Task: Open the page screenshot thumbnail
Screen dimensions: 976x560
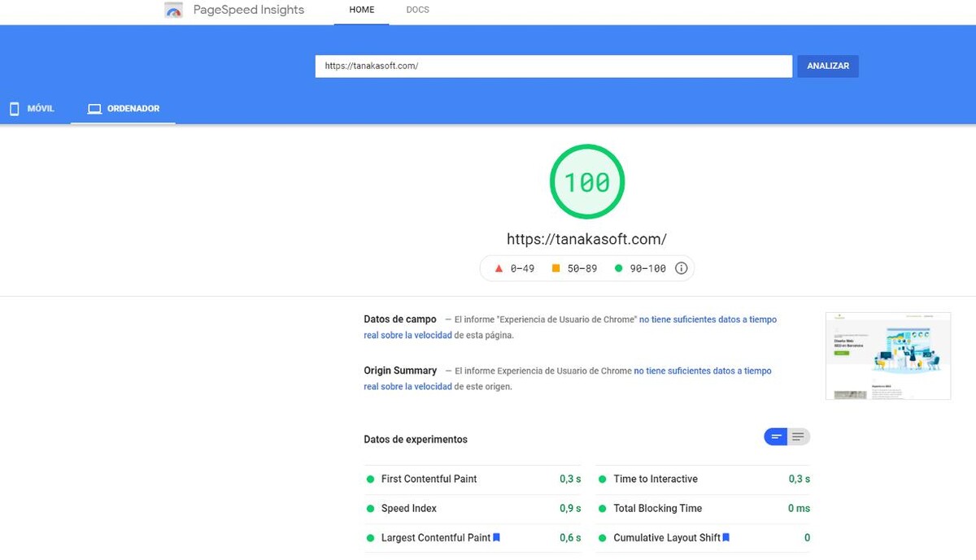Action: click(888, 356)
